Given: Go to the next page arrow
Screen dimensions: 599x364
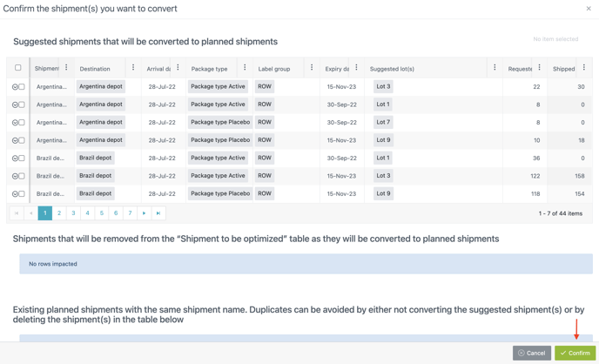Looking at the screenshot, I should [145, 213].
